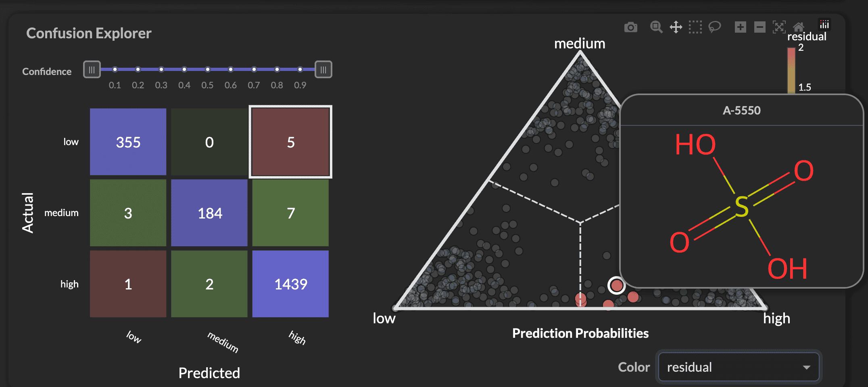The height and width of the screenshot is (387, 868).
Task: Zoom in using the plus icon
Action: coord(740,27)
